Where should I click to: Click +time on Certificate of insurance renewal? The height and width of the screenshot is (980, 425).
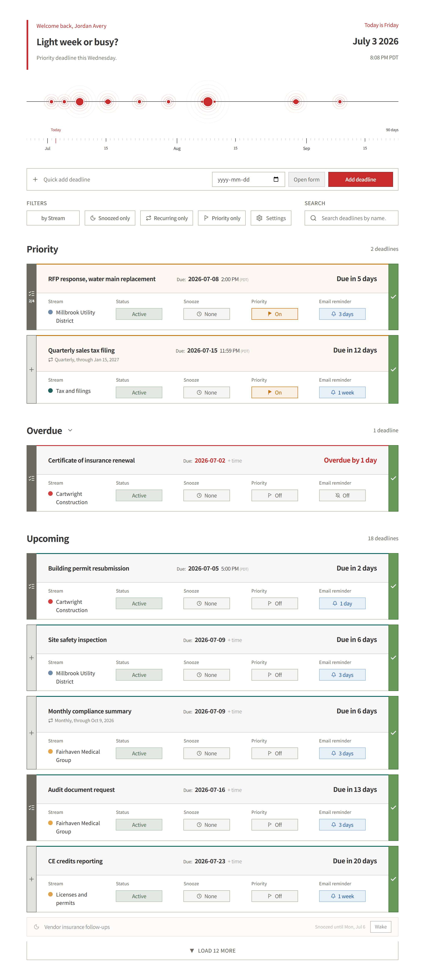click(x=235, y=461)
